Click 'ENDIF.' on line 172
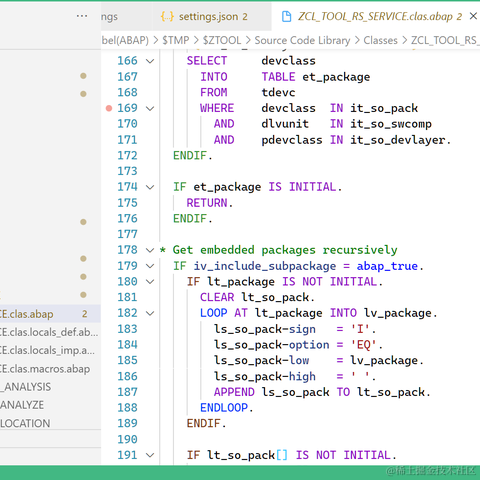The height and width of the screenshot is (480, 480). (x=192, y=156)
